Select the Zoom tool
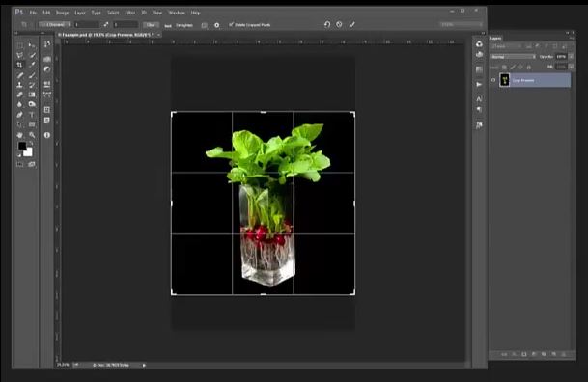 32,135
